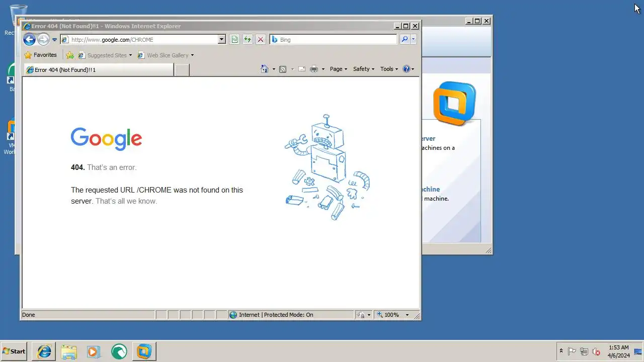Expand the Home button dropdown arrow
The image size is (644, 362).
[274, 69]
